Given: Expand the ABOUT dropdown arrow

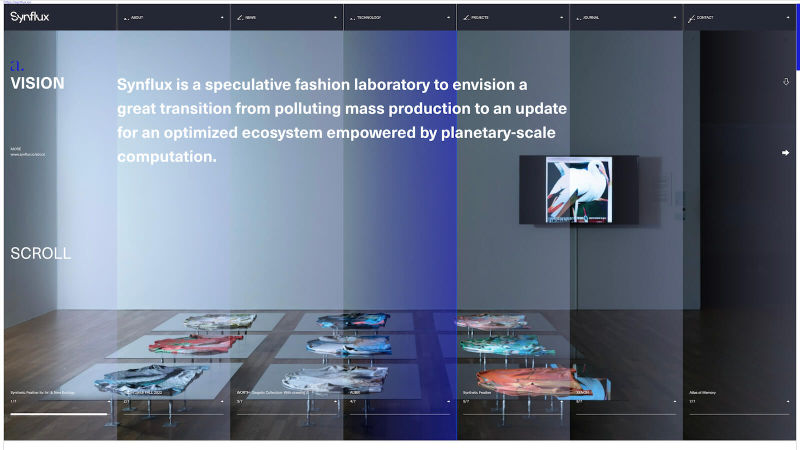Looking at the screenshot, I should pyautogui.click(x=222, y=17).
